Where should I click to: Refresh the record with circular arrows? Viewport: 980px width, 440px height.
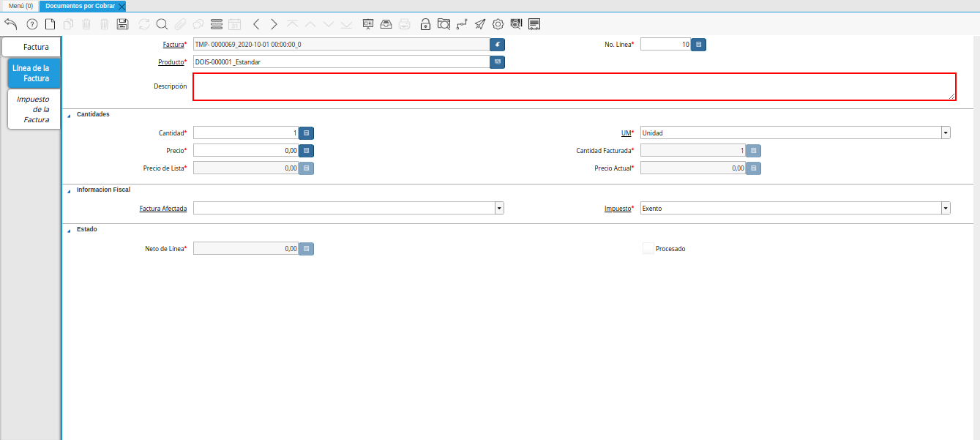click(x=144, y=24)
